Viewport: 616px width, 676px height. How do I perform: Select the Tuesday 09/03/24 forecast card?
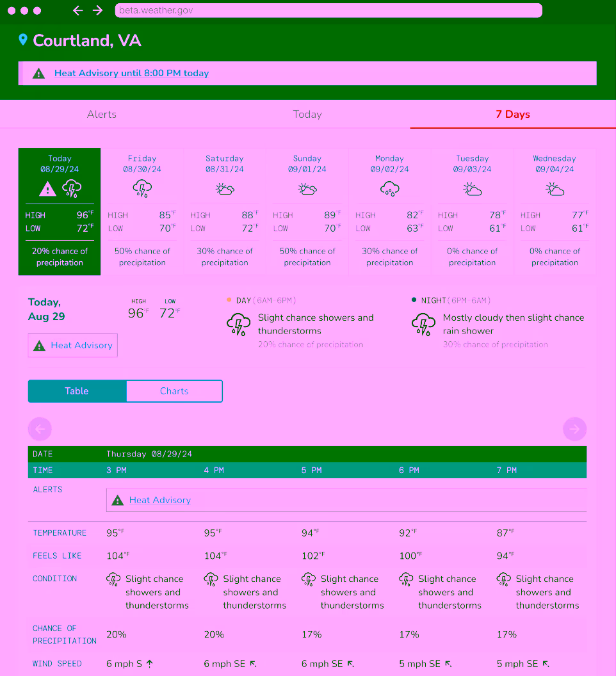[472, 211]
